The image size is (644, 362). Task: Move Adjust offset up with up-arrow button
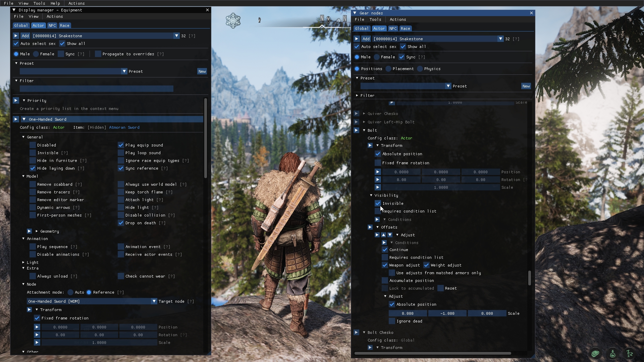pos(383,235)
